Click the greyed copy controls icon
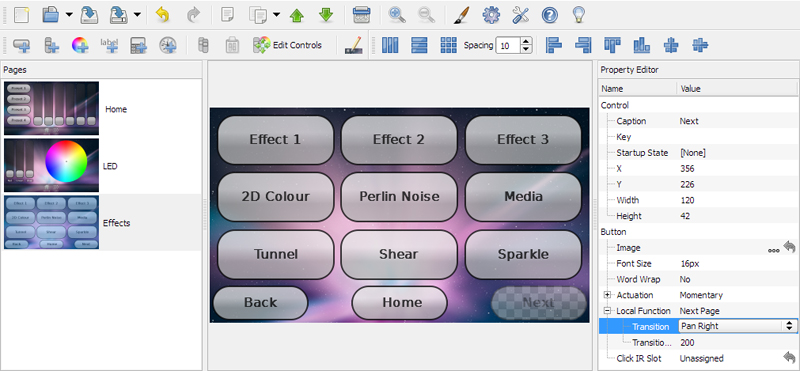The width and height of the screenshot is (800, 371). tap(203, 45)
